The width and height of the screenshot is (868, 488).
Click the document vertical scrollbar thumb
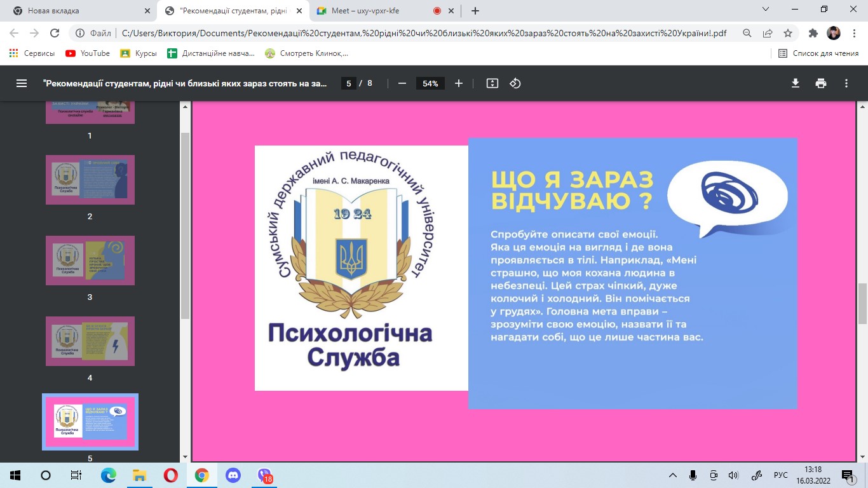point(862,303)
